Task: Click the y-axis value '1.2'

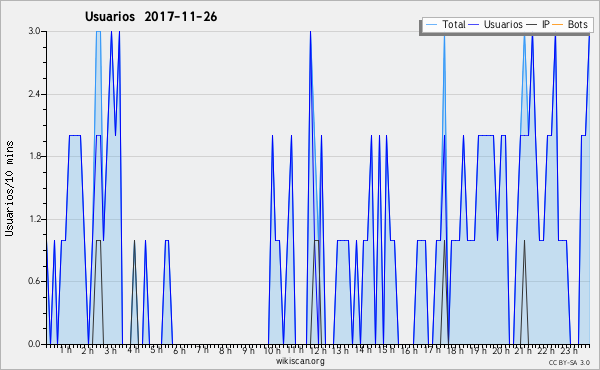Action: (34, 219)
